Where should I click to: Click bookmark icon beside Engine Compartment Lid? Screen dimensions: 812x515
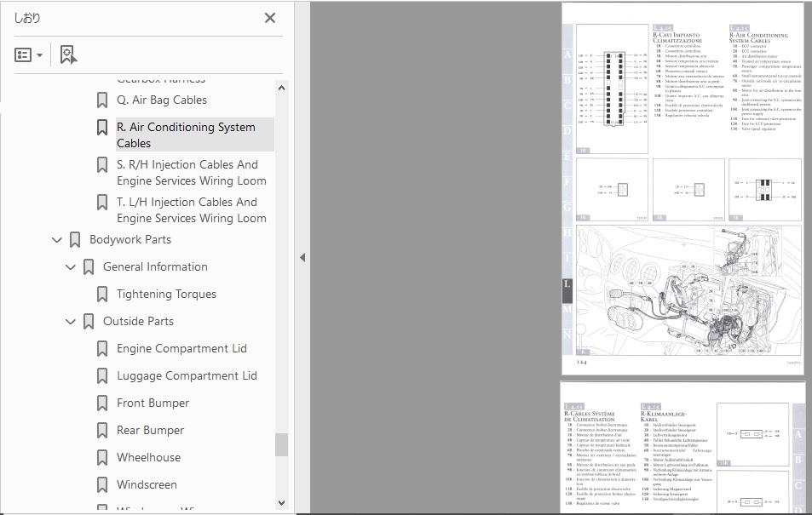(102, 349)
